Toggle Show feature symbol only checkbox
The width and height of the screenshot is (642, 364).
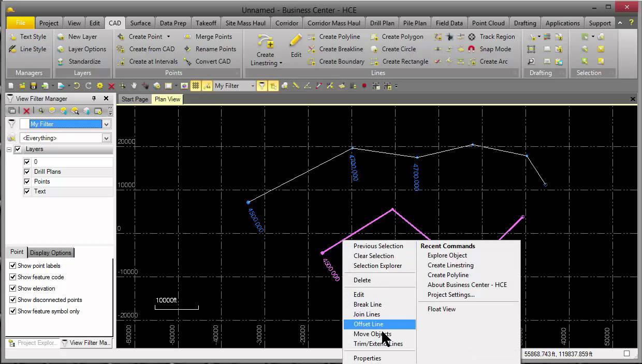[x=13, y=311]
